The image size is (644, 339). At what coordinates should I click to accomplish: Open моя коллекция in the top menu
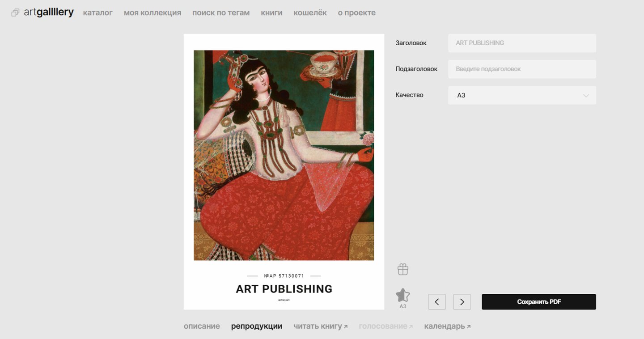click(x=152, y=13)
